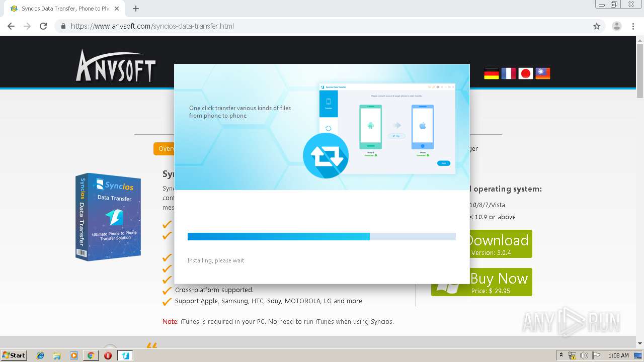The height and width of the screenshot is (362, 644).
Task: Click the installer app preview screenshot
Action: (x=387, y=129)
